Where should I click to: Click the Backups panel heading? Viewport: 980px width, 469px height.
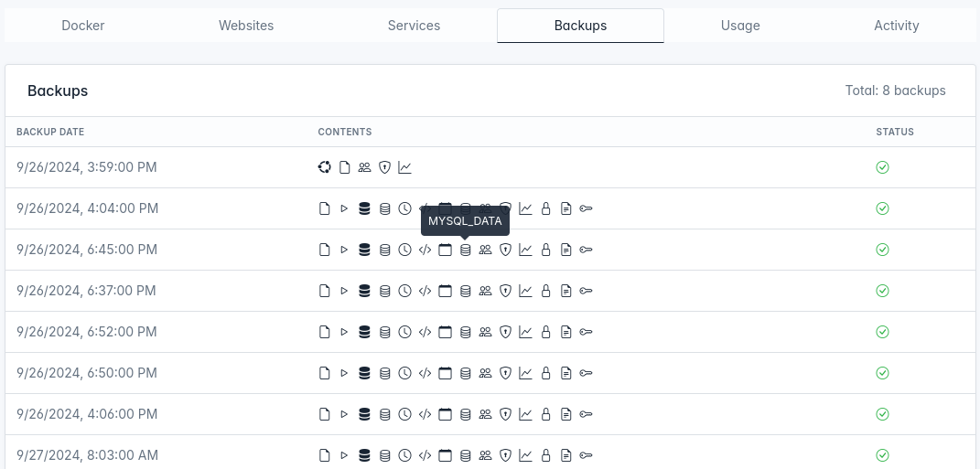58,91
